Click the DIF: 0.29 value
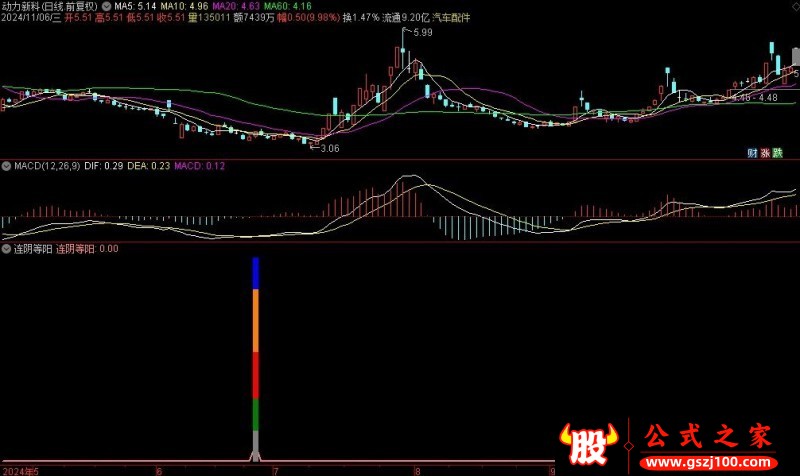The height and width of the screenshot is (476, 800). pyautogui.click(x=104, y=166)
